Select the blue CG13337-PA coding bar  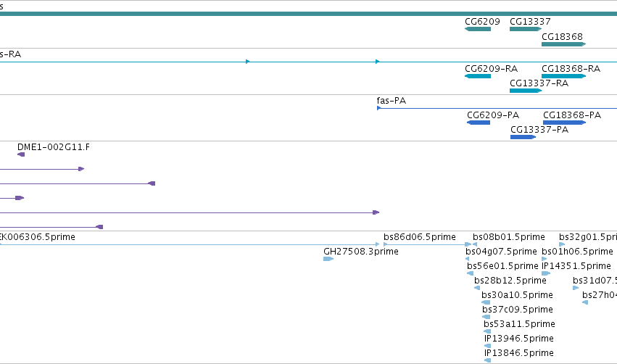pos(523,137)
